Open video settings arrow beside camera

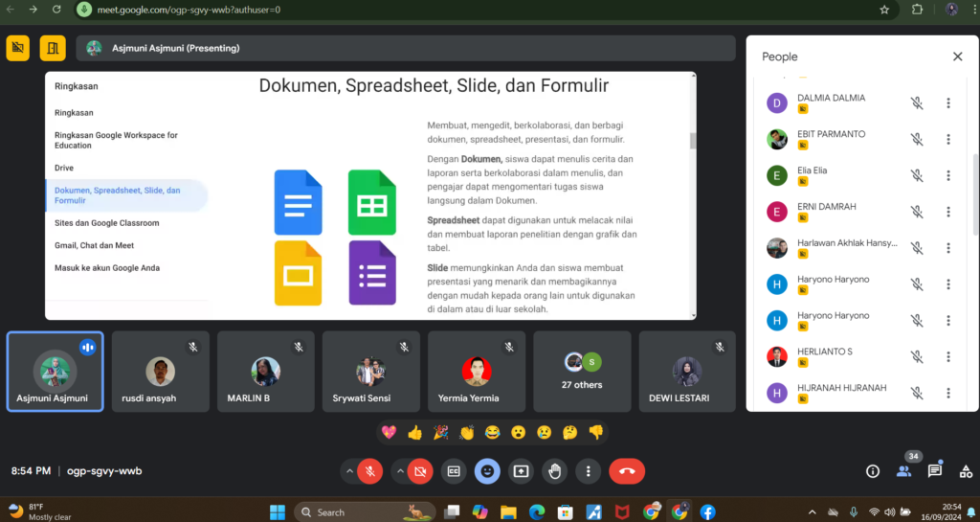(x=400, y=471)
